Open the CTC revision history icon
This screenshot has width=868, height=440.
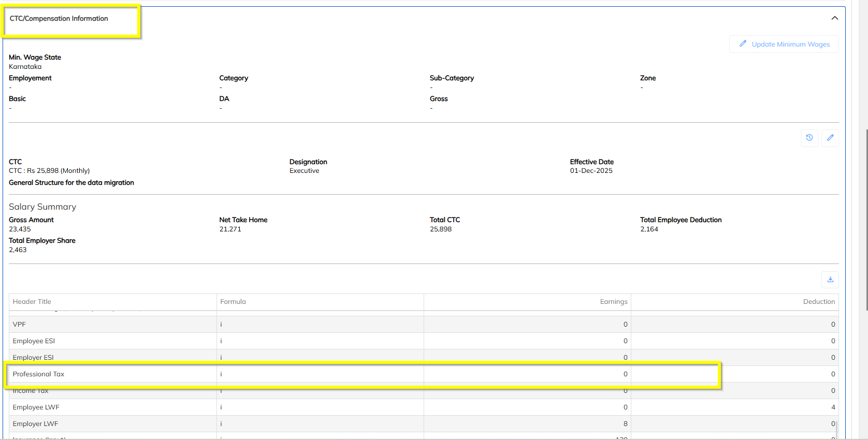point(809,138)
